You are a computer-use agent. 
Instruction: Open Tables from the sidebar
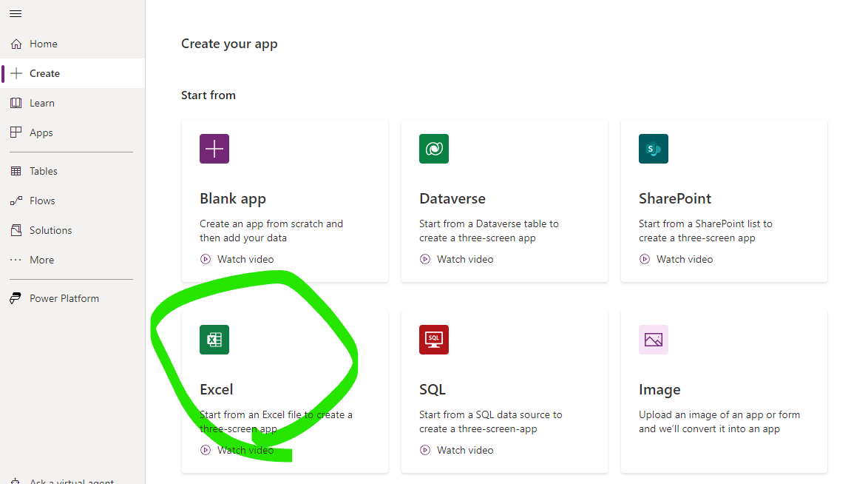[72, 171]
